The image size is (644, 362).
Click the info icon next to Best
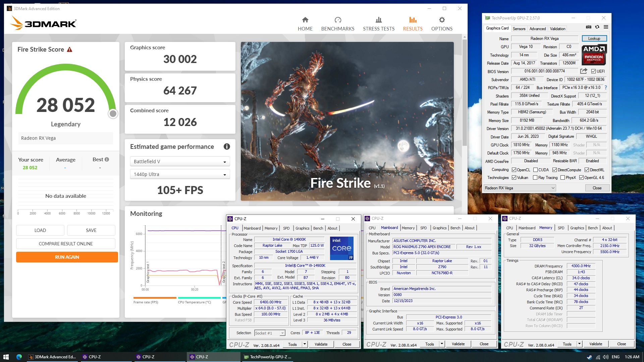107,160
